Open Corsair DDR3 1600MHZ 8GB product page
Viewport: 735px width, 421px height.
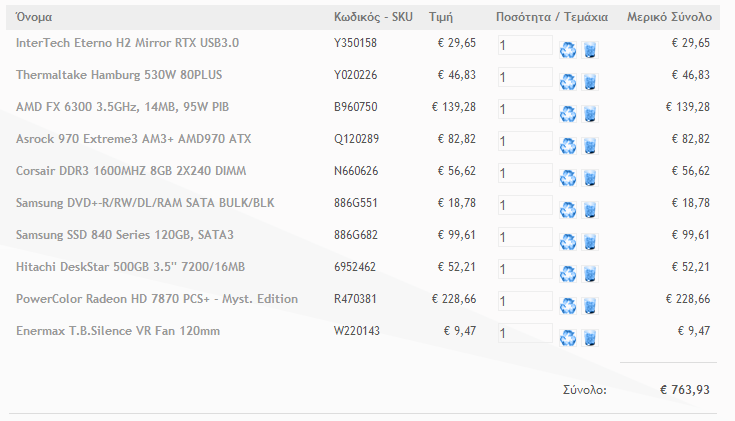pos(131,171)
